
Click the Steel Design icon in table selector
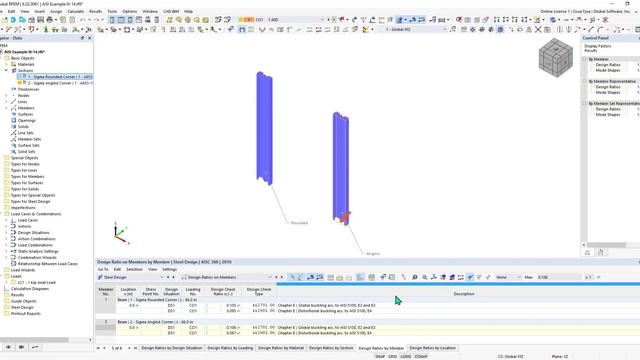tap(100, 277)
